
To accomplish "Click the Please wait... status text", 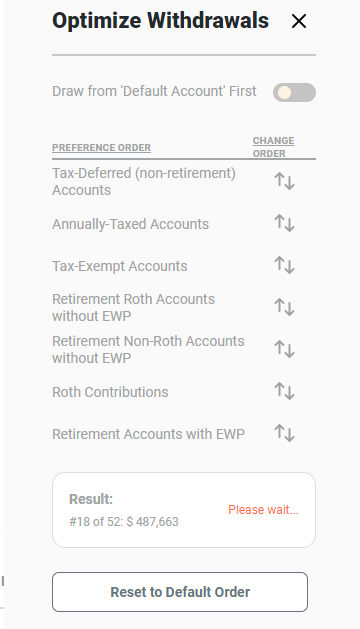I will coord(263,510).
